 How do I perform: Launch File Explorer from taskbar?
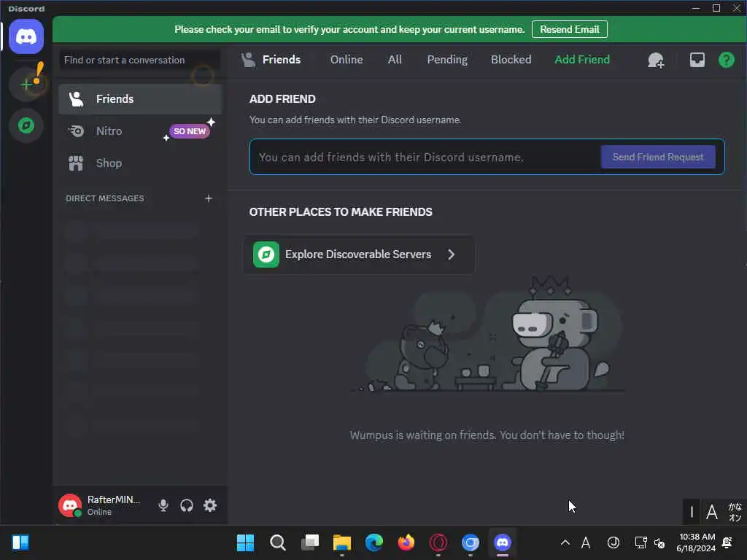point(342,542)
